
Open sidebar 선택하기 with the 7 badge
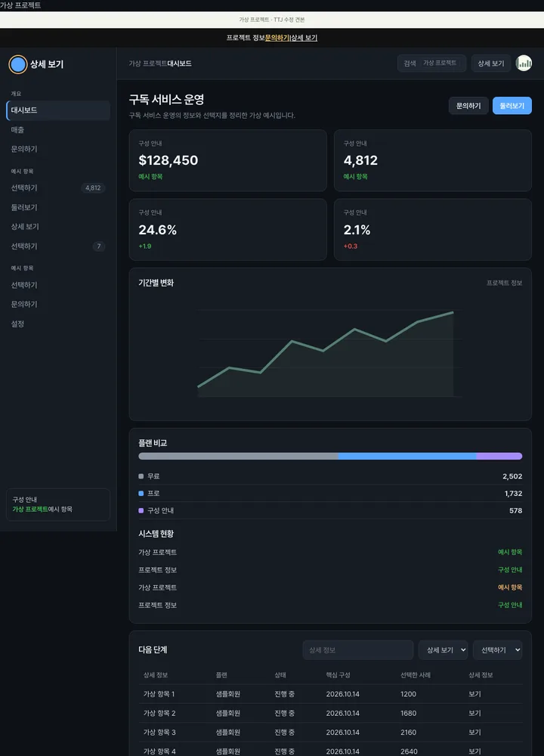58,246
